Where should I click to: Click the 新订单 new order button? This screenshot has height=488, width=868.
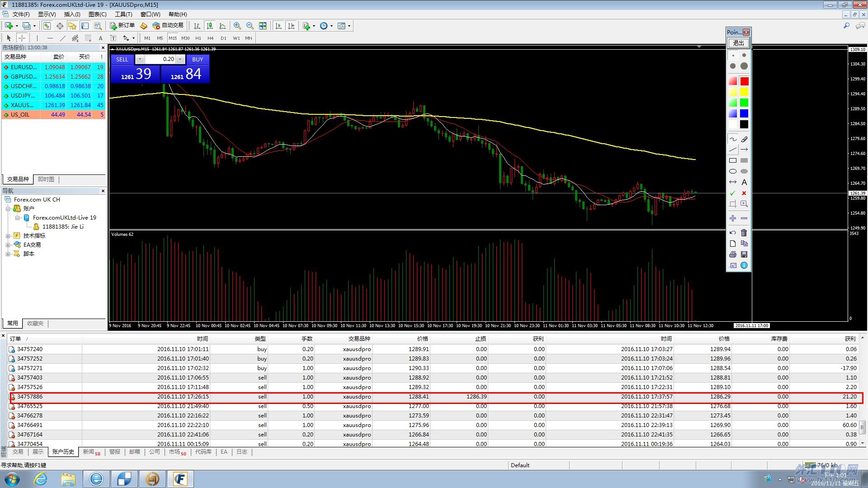coord(123,26)
